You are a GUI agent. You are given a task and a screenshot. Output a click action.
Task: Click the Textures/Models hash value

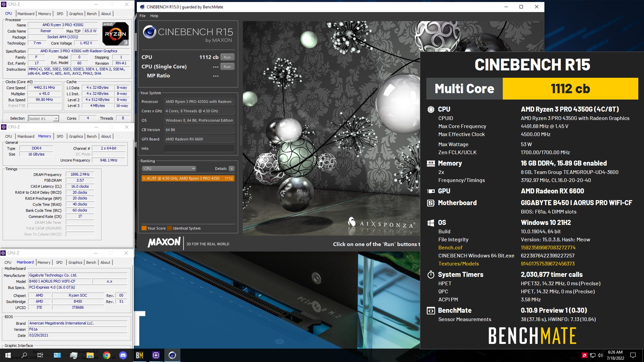click(x=548, y=264)
